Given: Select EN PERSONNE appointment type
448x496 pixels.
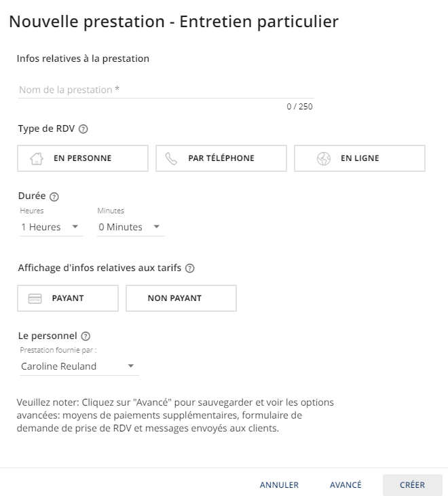Looking at the screenshot, I should point(83,158).
